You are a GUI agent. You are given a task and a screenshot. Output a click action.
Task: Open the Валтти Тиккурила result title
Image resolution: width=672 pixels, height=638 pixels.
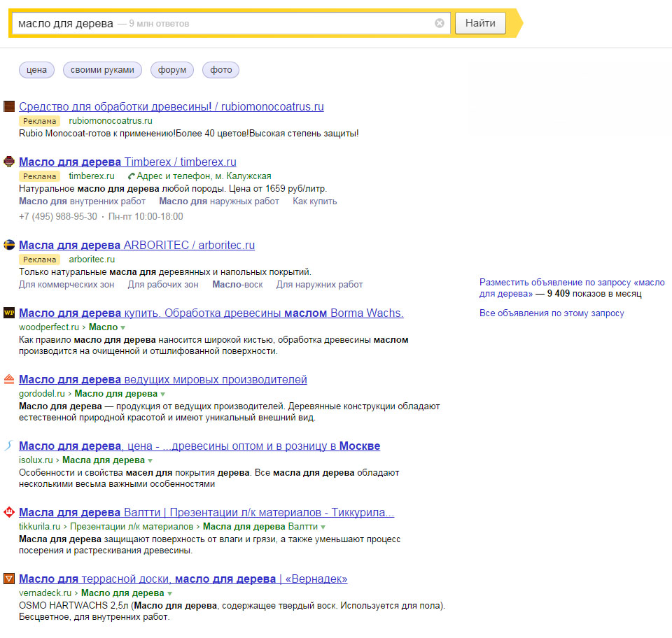206,512
